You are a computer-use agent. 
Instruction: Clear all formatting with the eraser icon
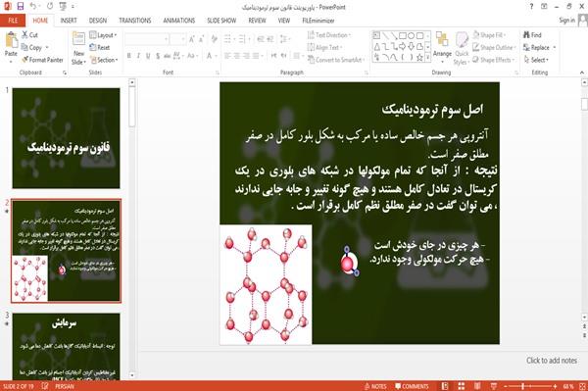point(214,38)
